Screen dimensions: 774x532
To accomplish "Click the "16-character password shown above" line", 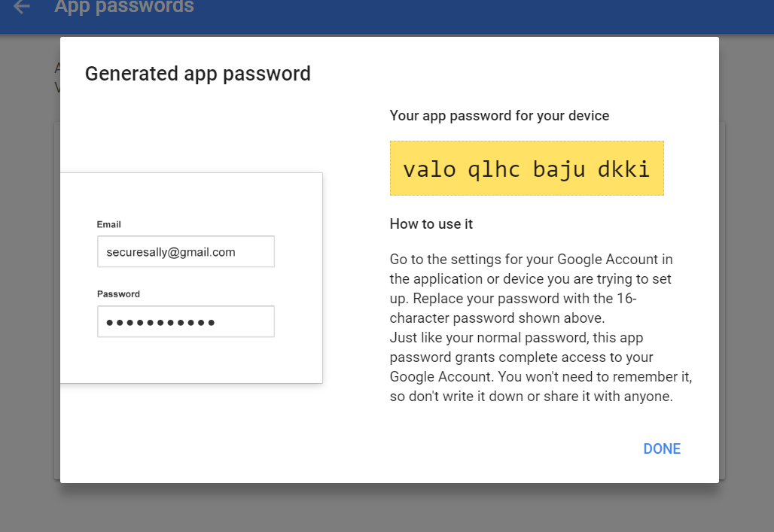I will 497,318.
